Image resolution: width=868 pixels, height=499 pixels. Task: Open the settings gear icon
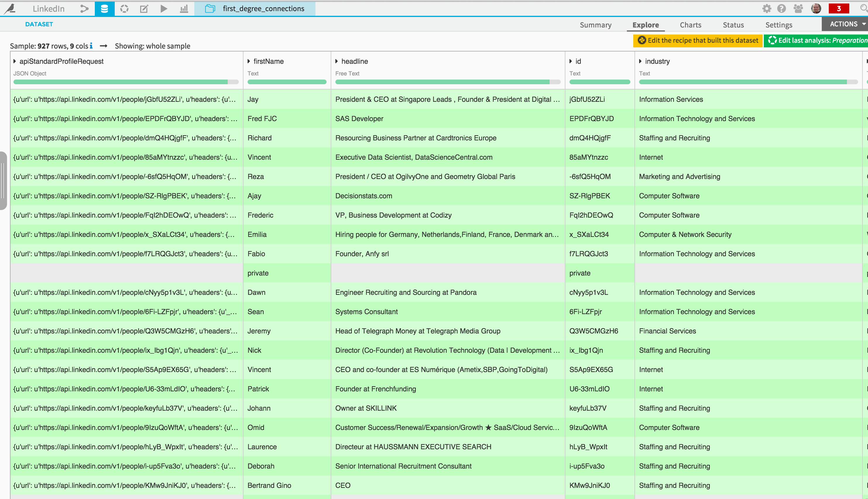[767, 8]
